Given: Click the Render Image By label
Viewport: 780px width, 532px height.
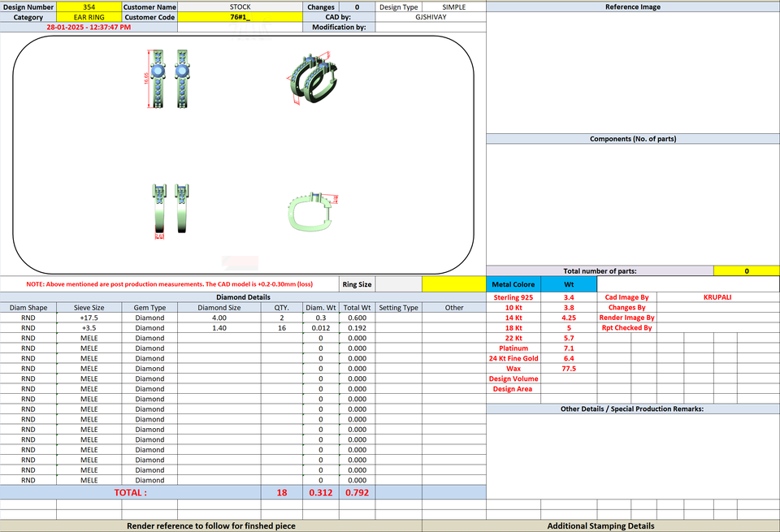Looking at the screenshot, I should click(626, 318).
